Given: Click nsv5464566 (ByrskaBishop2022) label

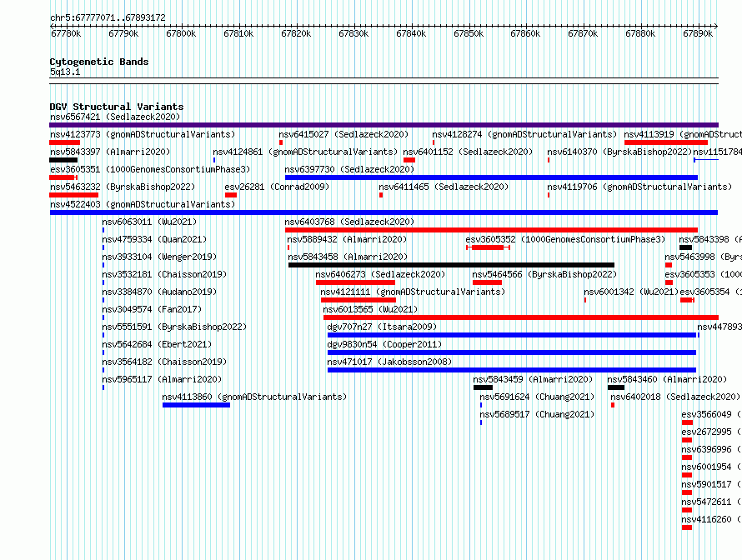Looking at the screenshot, I should (544, 274).
